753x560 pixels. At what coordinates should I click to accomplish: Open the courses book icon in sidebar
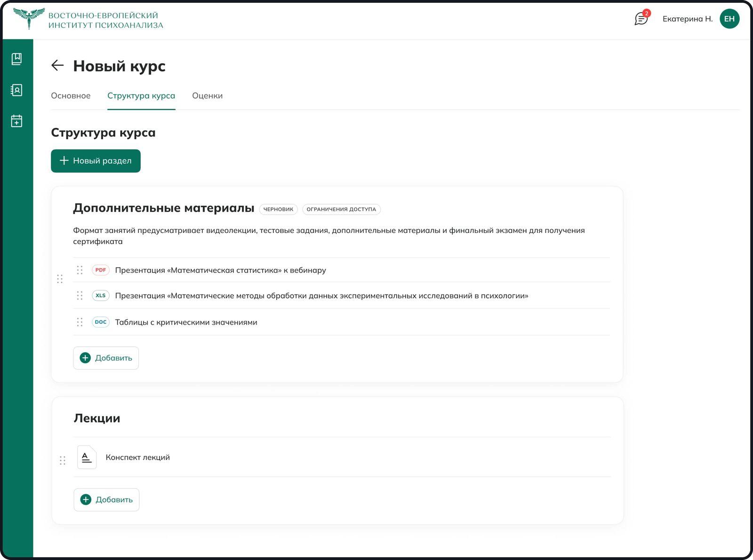coord(17,58)
